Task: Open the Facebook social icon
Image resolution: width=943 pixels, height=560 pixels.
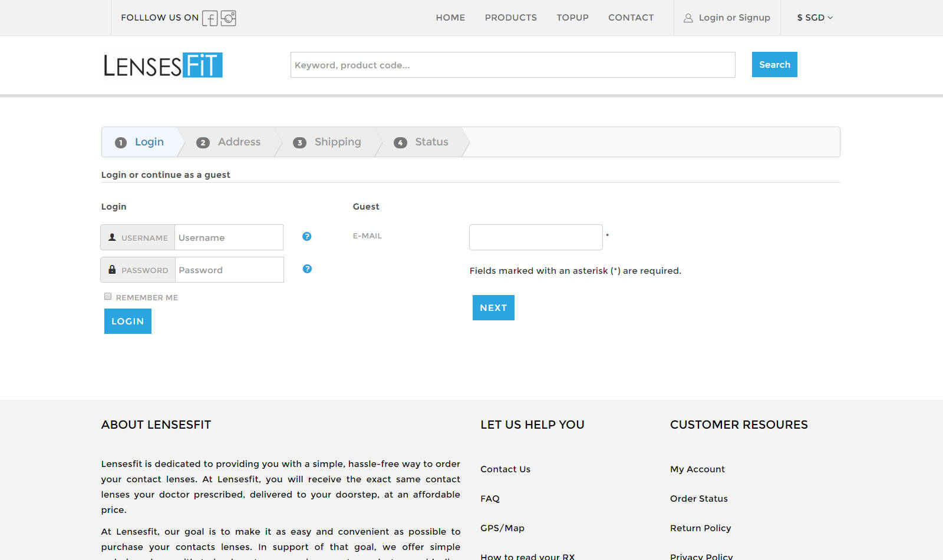Action: coord(210,18)
